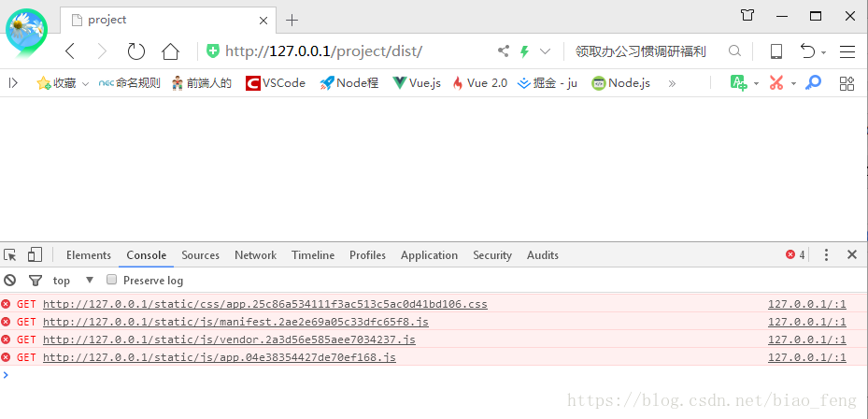Close the project tab
The height and width of the screenshot is (419, 868).
click(263, 21)
